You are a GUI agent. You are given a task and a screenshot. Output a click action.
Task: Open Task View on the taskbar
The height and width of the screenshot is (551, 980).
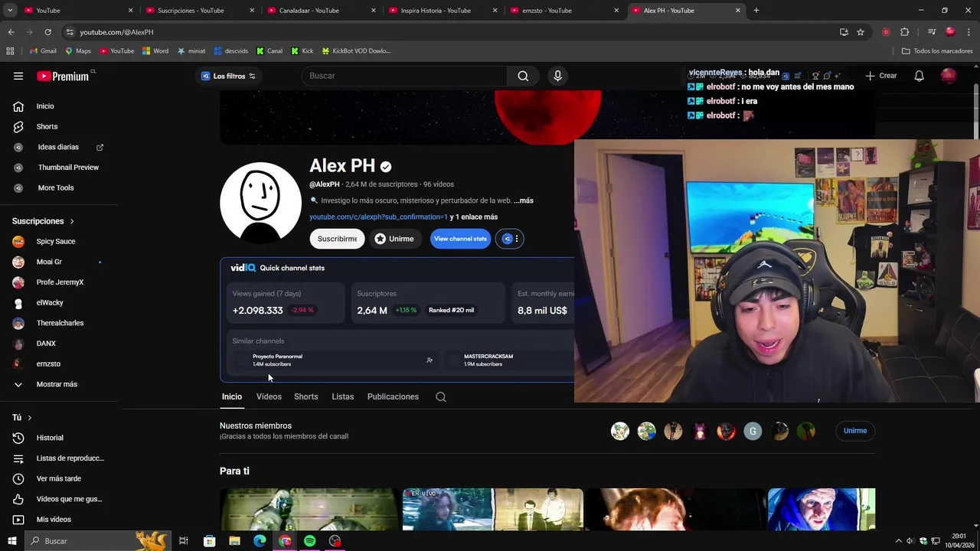pyautogui.click(x=184, y=541)
